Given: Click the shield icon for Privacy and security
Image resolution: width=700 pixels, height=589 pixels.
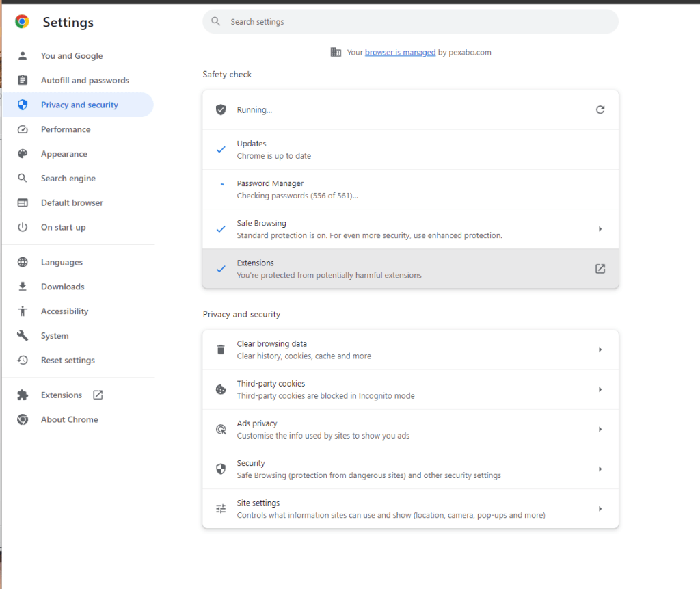Looking at the screenshot, I should coord(23,105).
